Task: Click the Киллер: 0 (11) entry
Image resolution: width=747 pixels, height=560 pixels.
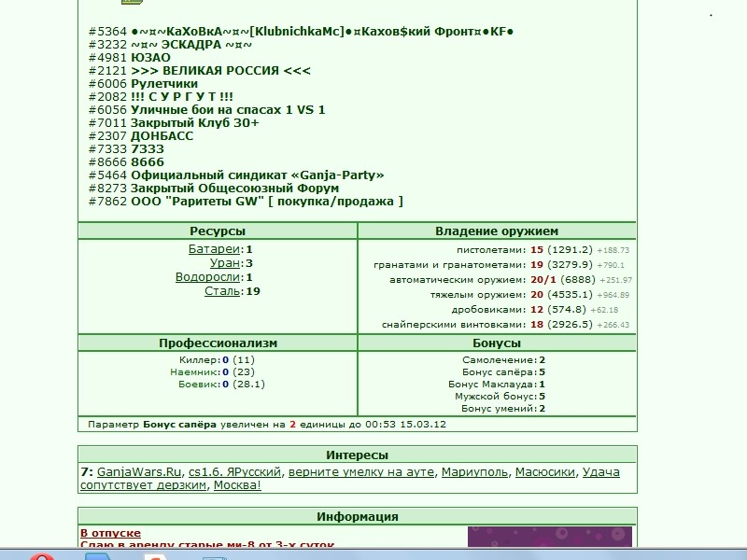Action: tap(217, 360)
